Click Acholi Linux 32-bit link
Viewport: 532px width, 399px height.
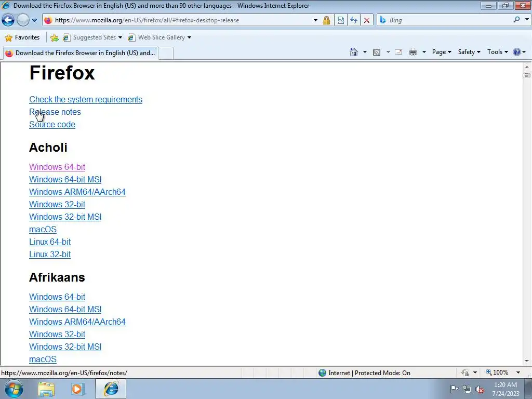[x=50, y=255]
